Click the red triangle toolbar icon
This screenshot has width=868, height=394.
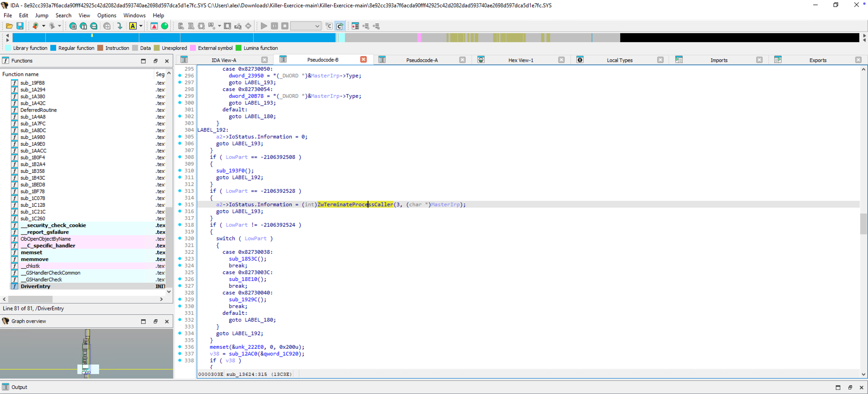tap(154, 26)
